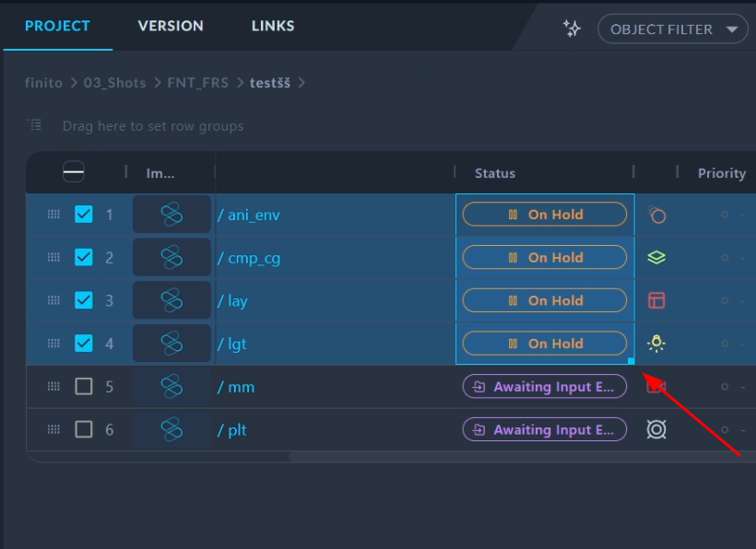Viewport: 756px width, 549px height.
Task: Open Awaiting Input status dropdown for plt
Action: click(x=544, y=429)
